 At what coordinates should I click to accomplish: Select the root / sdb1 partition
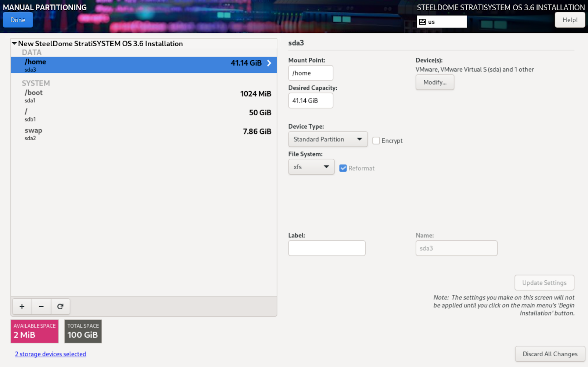[143, 115]
